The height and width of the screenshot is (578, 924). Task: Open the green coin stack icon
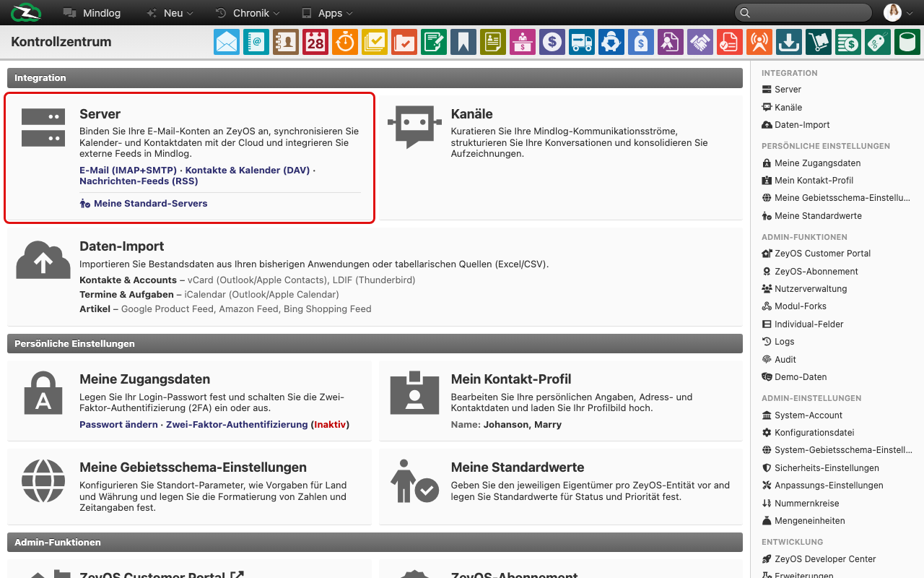[x=848, y=42]
